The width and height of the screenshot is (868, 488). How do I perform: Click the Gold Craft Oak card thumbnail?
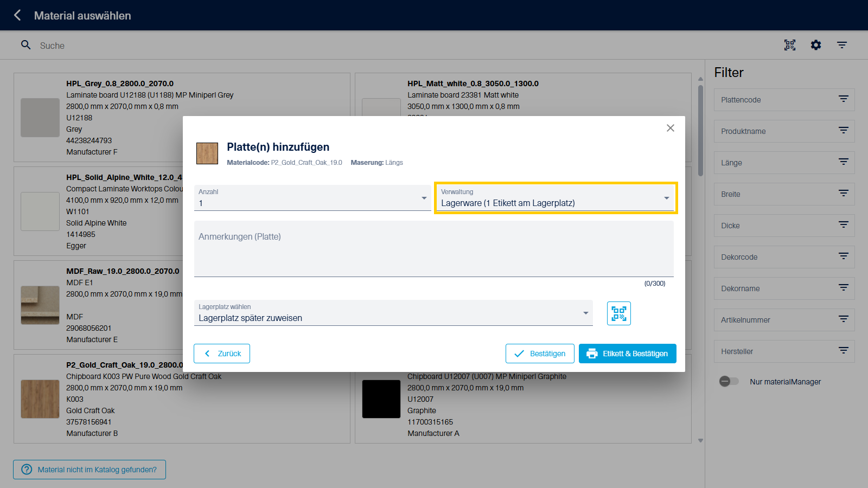tap(40, 399)
